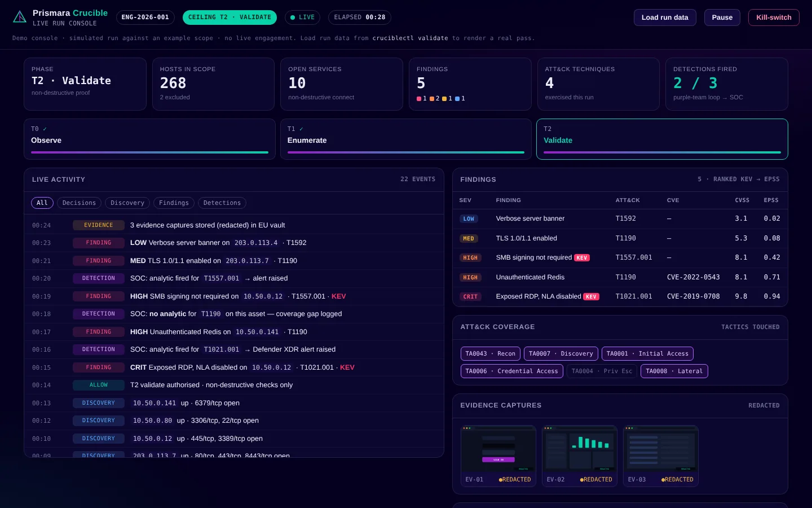Click the progress bar under Enumerate
Image resolution: width=812 pixels, height=508 pixels.
point(406,152)
